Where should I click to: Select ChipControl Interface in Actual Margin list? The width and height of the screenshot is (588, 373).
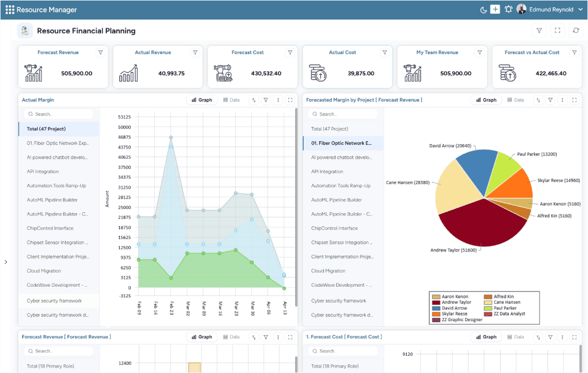(59, 228)
